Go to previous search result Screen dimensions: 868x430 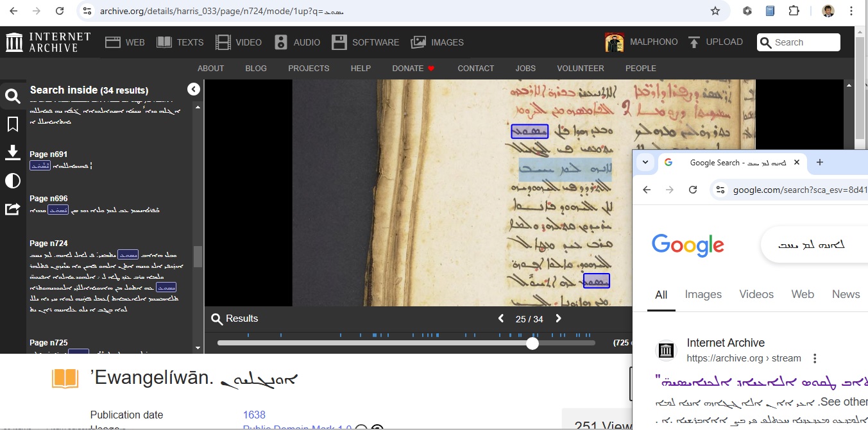pyautogui.click(x=501, y=318)
